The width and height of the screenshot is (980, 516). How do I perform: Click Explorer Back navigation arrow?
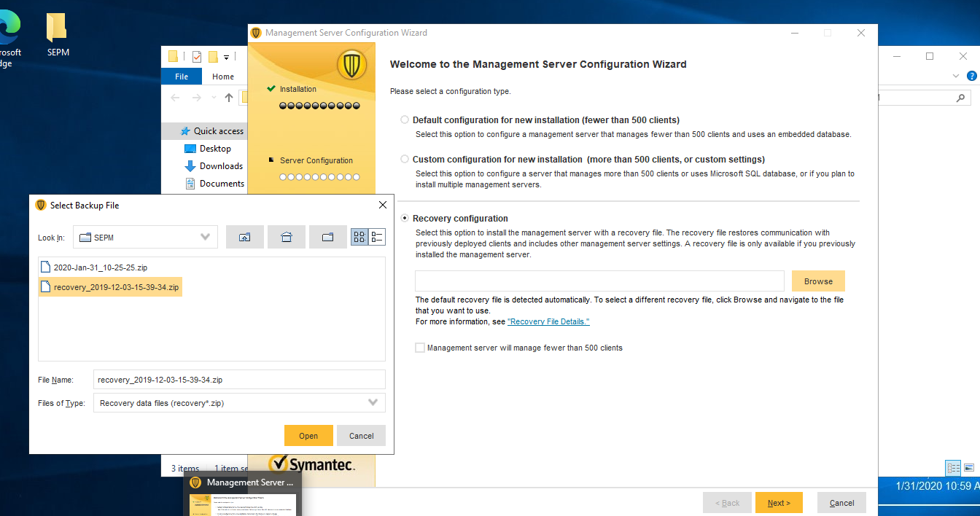pyautogui.click(x=175, y=98)
